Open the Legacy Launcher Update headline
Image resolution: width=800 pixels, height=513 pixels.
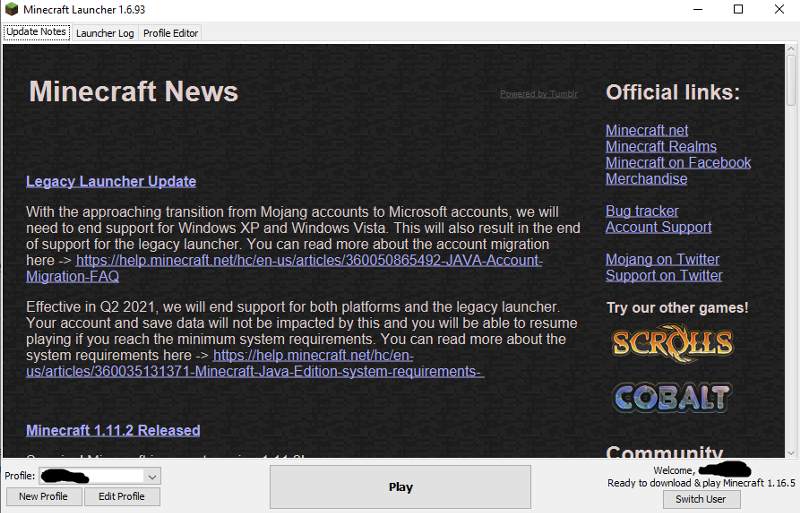click(111, 181)
